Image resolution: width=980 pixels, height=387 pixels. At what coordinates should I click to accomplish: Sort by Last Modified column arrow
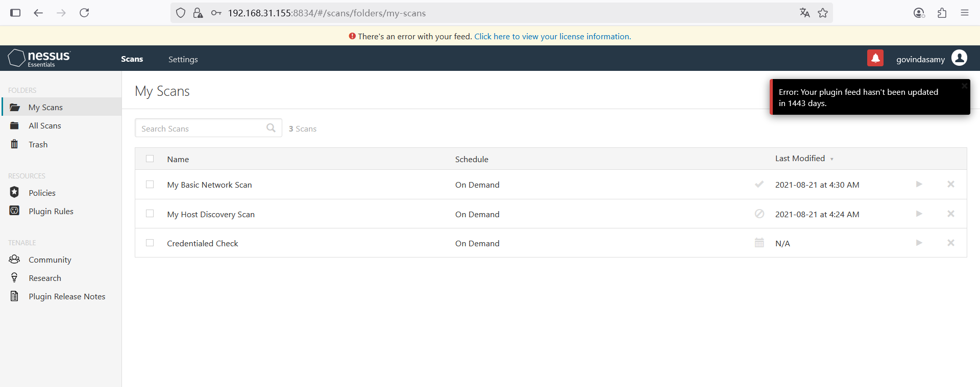point(831,159)
